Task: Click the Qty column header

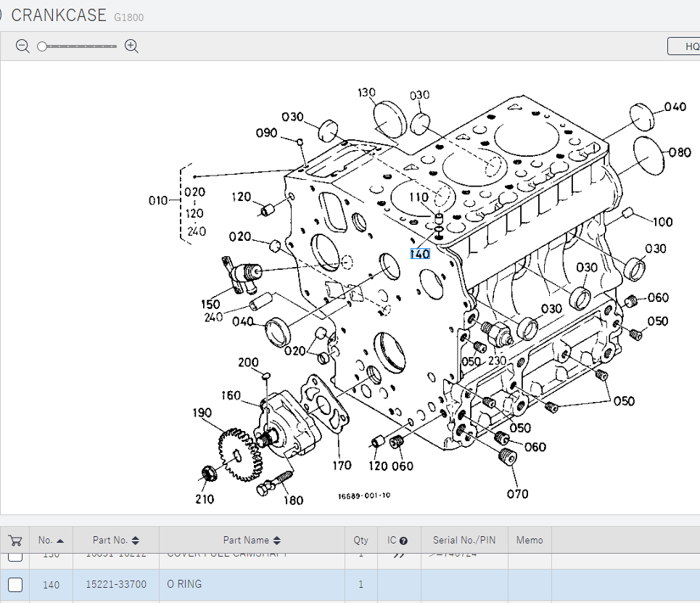Action: coord(361,541)
